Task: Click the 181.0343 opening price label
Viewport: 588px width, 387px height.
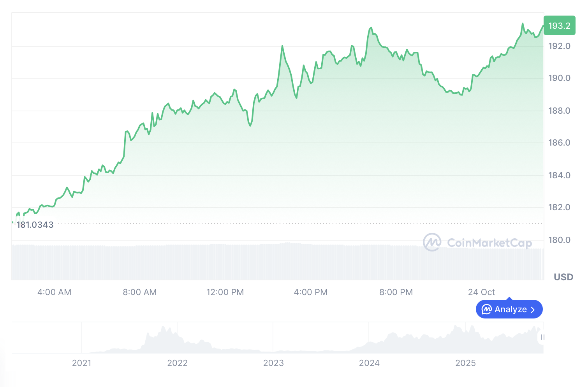Action: [35, 225]
